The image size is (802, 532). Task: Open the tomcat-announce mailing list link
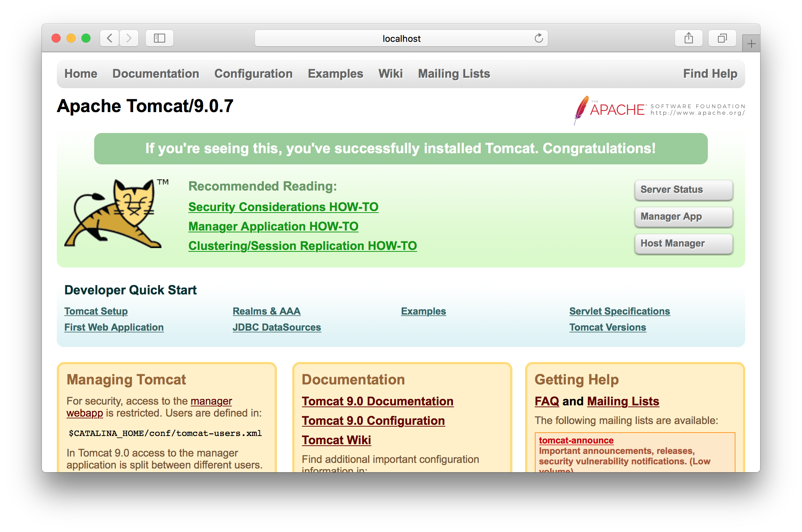coord(576,440)
